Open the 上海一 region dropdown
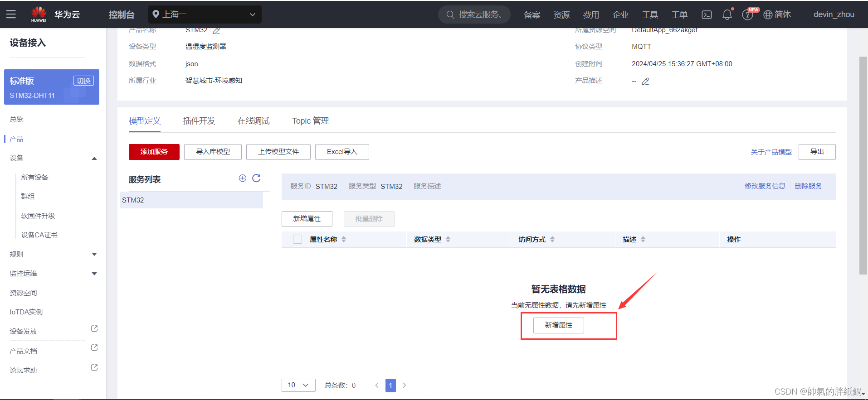This screenshot has width=868, height=400. click(205, 14)
